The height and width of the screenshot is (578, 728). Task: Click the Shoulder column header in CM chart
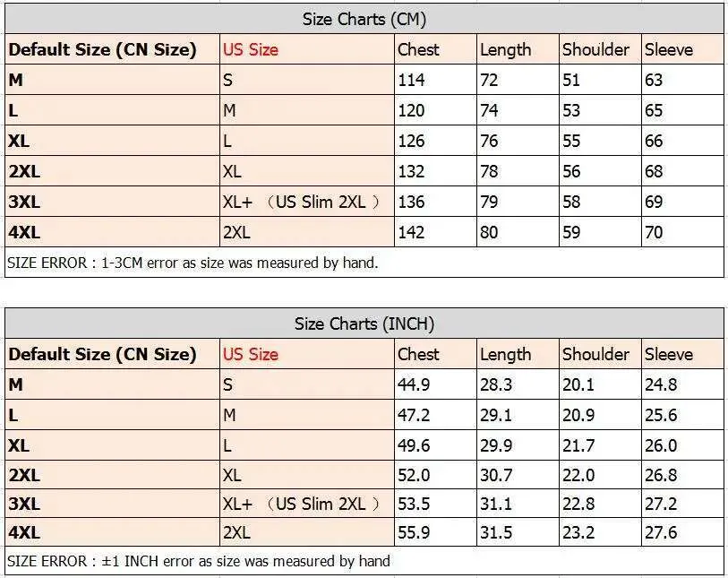[595, 49]
